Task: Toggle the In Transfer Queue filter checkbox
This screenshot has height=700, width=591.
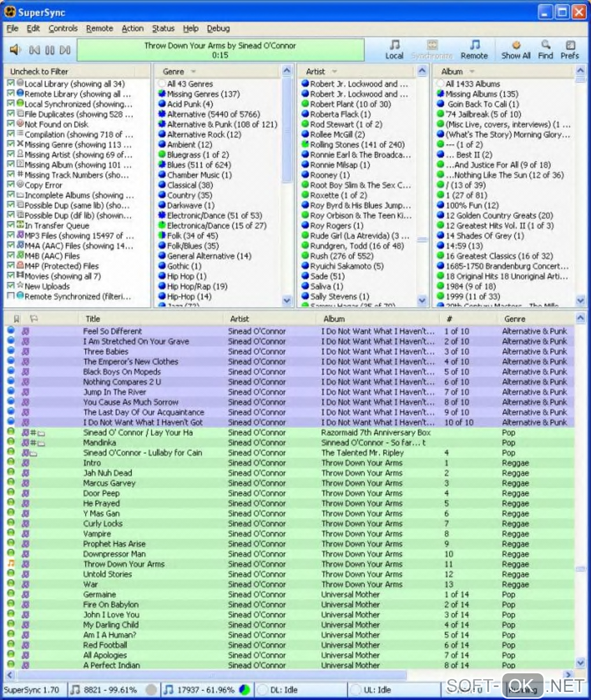Action: (x=10, y=225)
